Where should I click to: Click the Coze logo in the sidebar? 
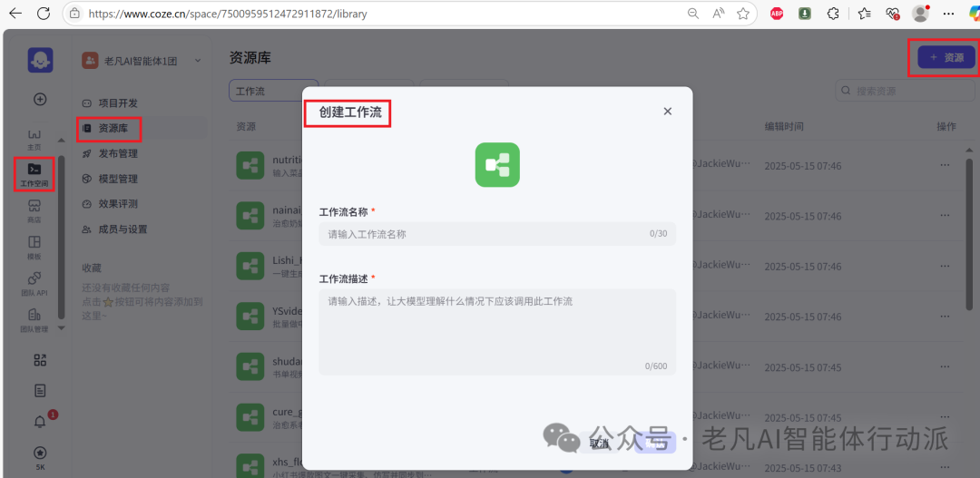pos(40,61)
